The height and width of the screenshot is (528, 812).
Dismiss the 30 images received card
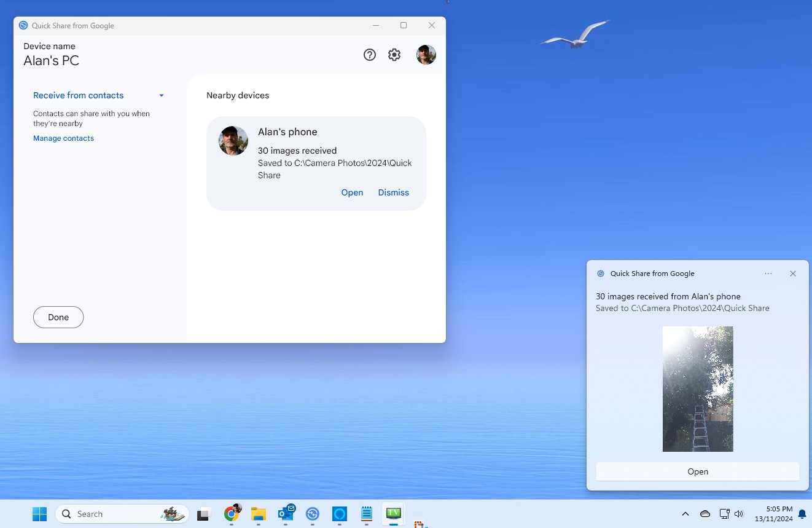[393, 192]
